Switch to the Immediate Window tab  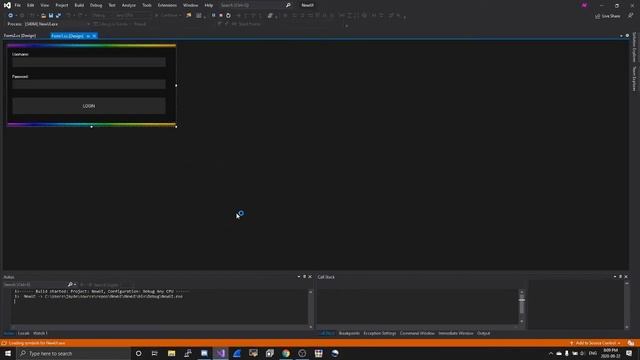tap(456, 333)
